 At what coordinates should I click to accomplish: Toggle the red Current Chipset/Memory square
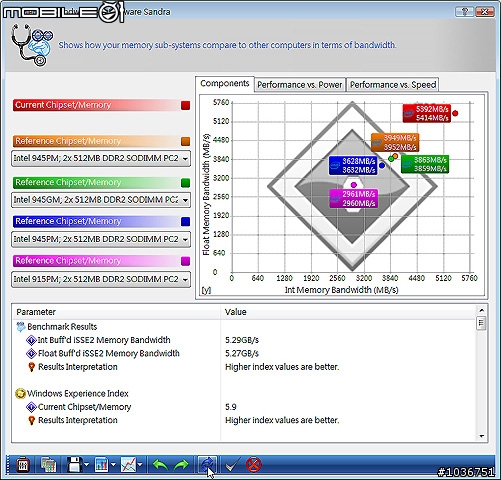tap(185, 105)
